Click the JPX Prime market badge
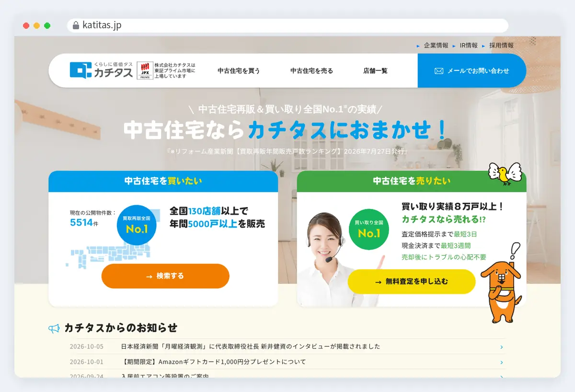 145,70
